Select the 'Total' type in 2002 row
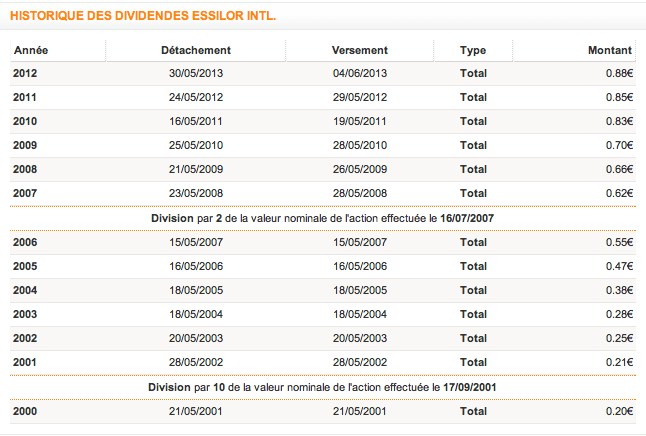The width and height of the screenshot is (646, 436). click(473, 338)
